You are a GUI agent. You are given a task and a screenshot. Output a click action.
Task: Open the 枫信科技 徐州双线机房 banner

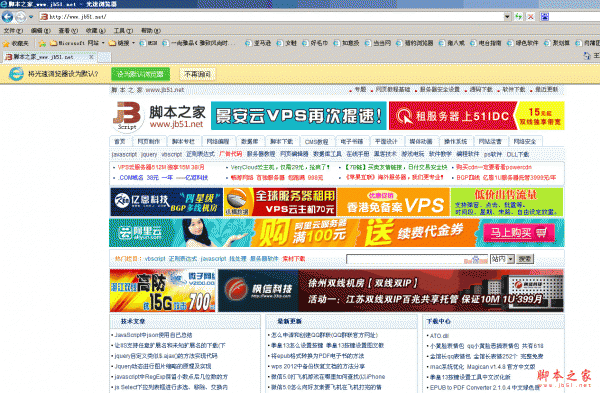click(x=391, y=290)
